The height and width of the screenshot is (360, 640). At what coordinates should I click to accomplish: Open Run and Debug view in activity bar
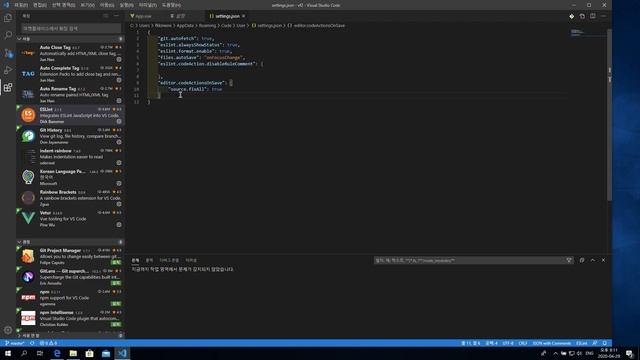point(8,70)
